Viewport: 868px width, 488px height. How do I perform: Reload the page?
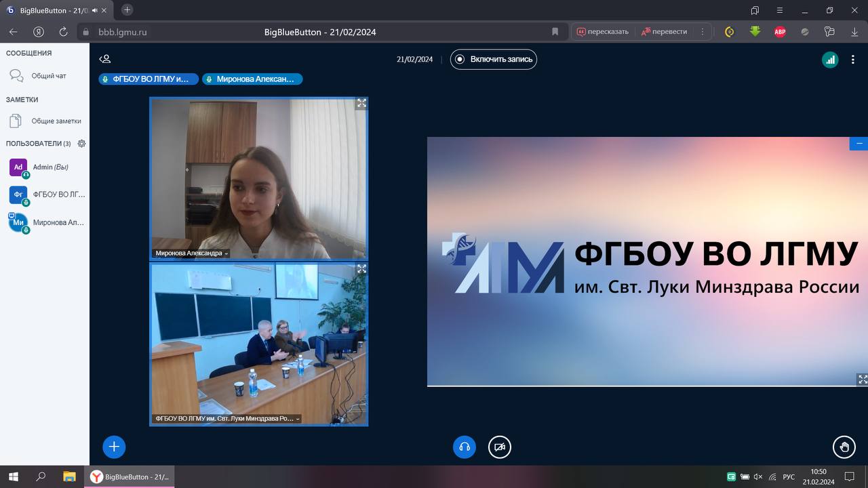[x=63, y=32]
